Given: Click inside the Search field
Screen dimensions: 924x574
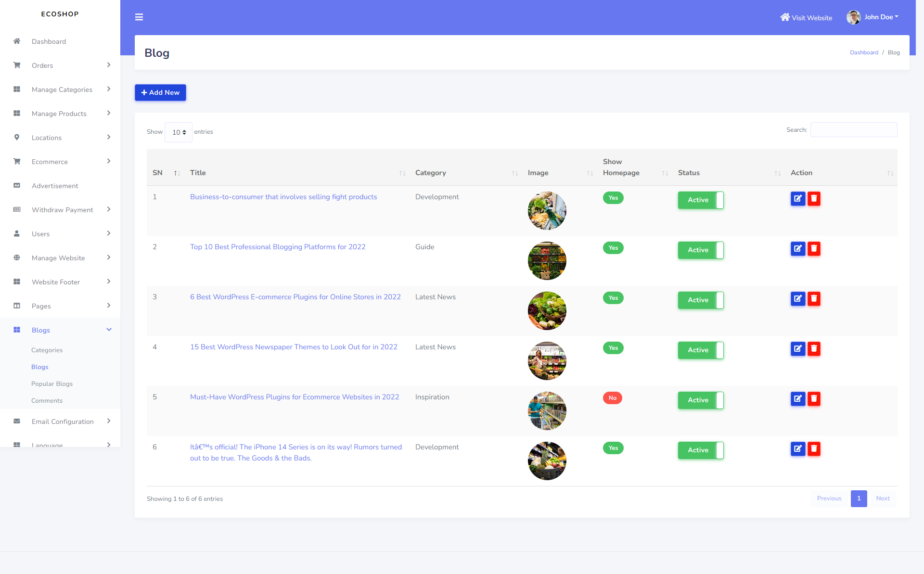Looking at the screenshot, I should pos(853,129).
